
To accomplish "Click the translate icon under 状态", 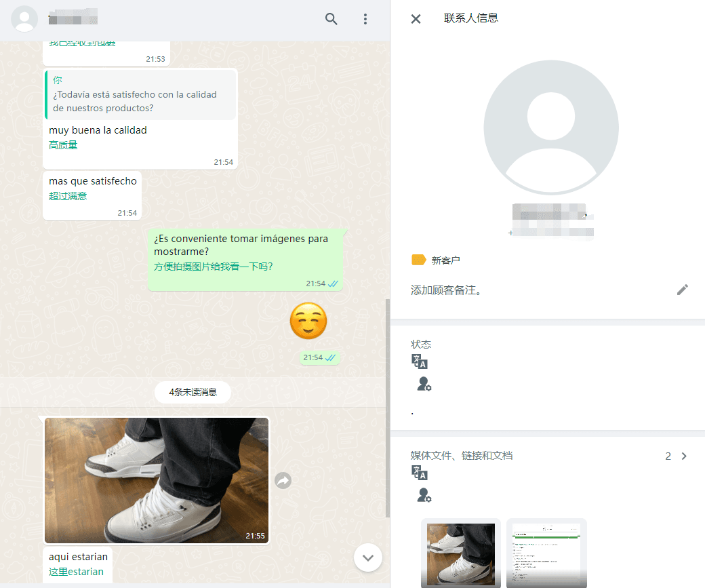I will 420,361.
